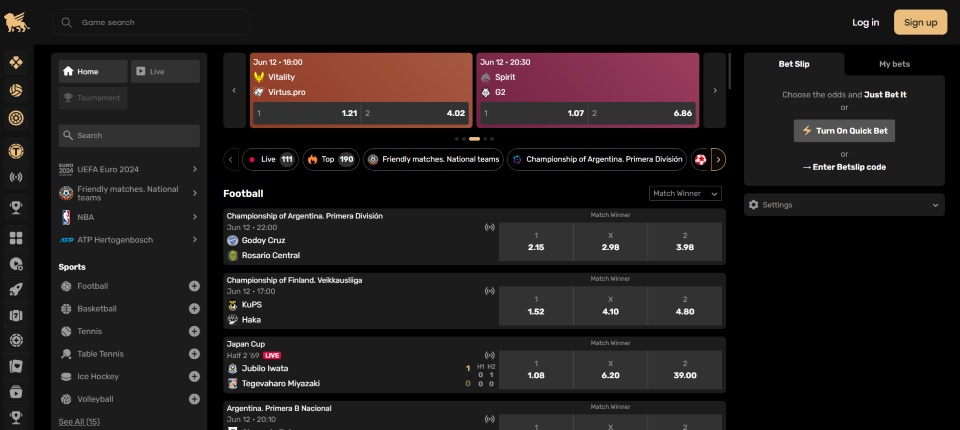Open Japan Cup league heading
The height and width of the screenshot is (430, 960).
click(246, 344)
